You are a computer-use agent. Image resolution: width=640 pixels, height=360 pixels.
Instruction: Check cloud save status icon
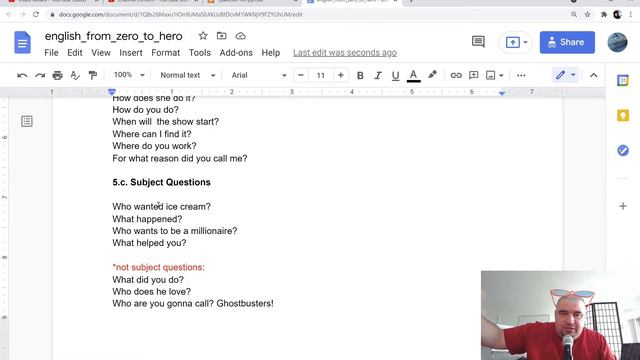pyautogui.click(x=241, y=36)
